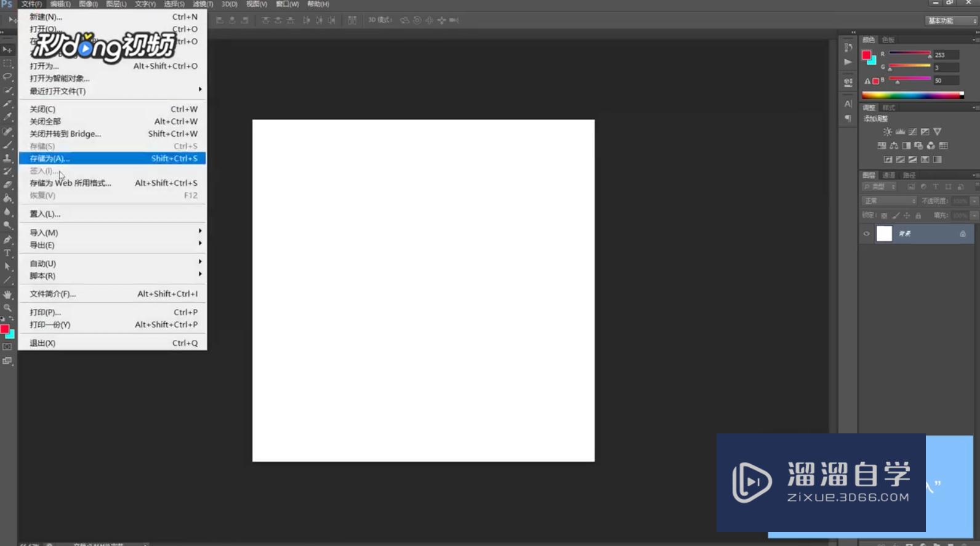Open the workspace dropdown 基本功能

click(951, 20)
